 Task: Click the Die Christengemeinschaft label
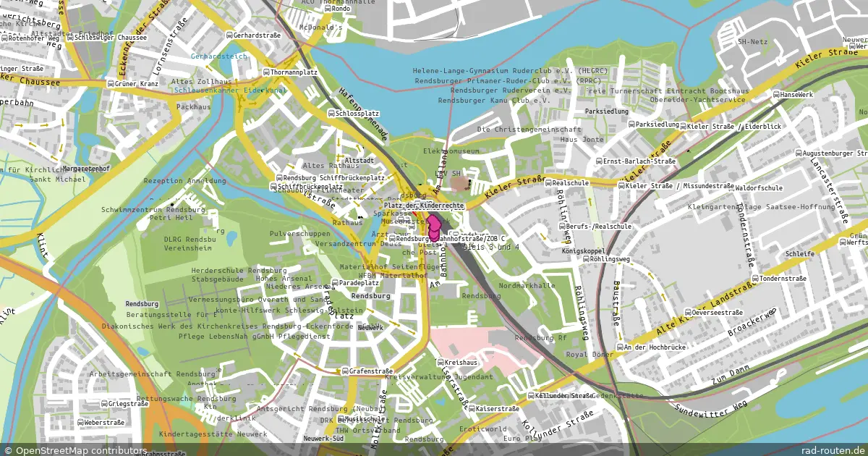[x=529, y=129]
